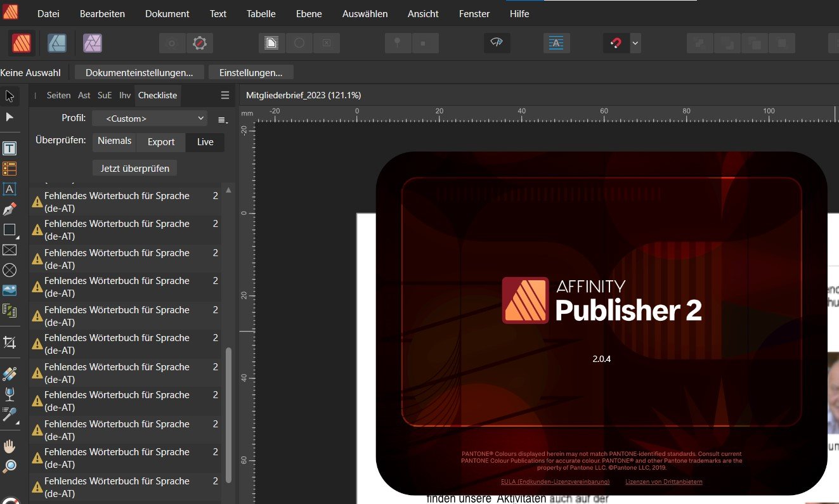This screenshot has height=504, width=839.
Task: Open the EULA link on the splash screen
Action: [555, 482]
